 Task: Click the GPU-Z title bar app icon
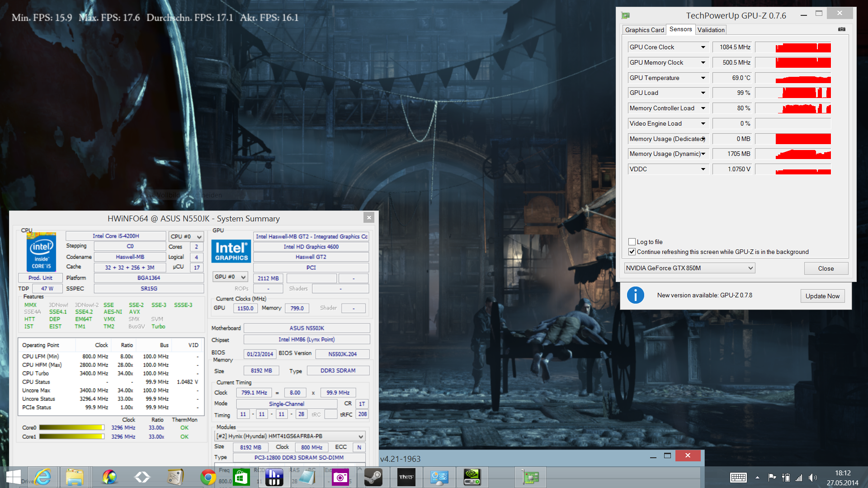click(x=626, y=15)
